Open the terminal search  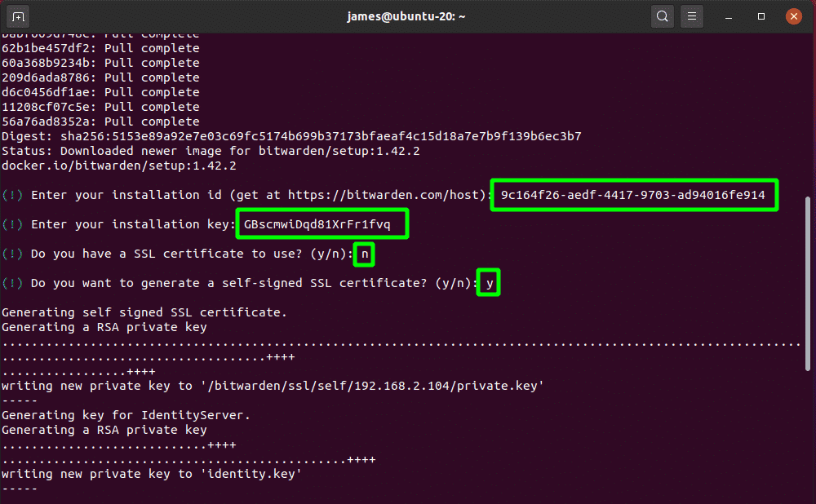tap(662, 16)
